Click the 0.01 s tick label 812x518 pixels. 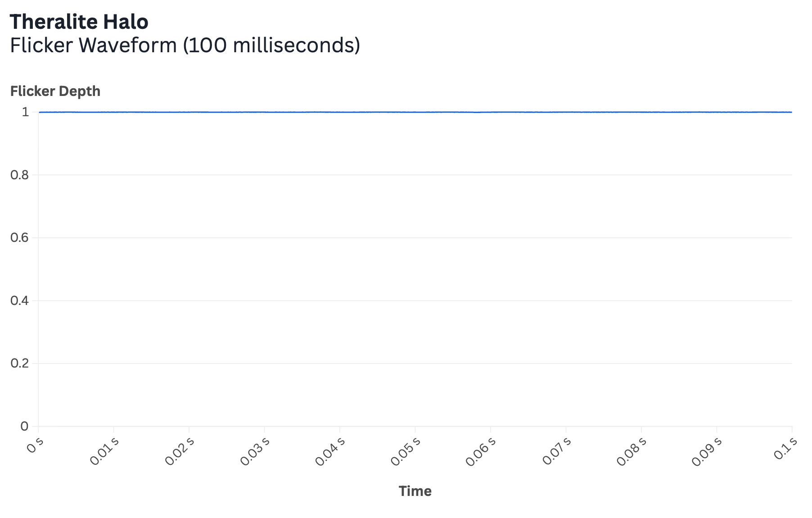pos(104,450)
